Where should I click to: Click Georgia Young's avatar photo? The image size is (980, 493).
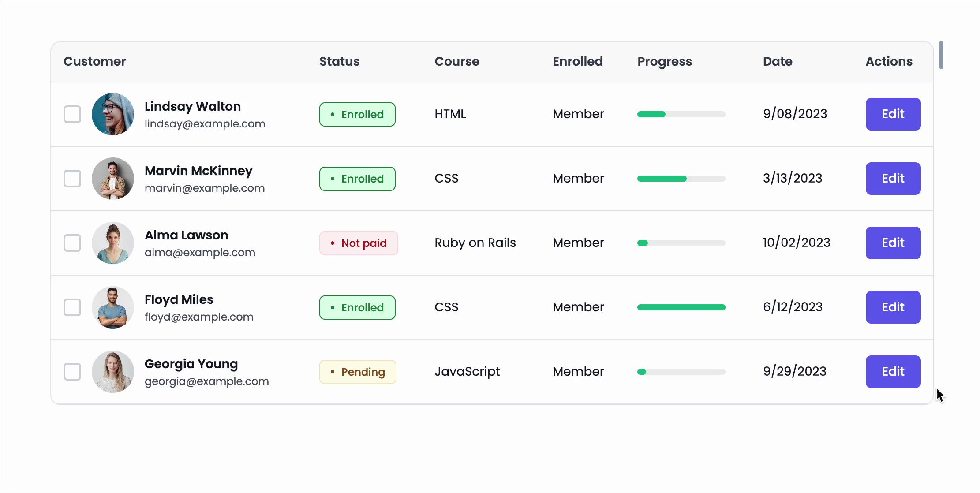pyautogui.click(x=113, y=372)
